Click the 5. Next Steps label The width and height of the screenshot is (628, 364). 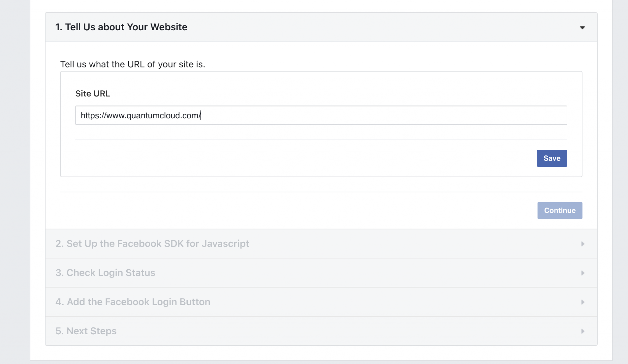[86, 331]
